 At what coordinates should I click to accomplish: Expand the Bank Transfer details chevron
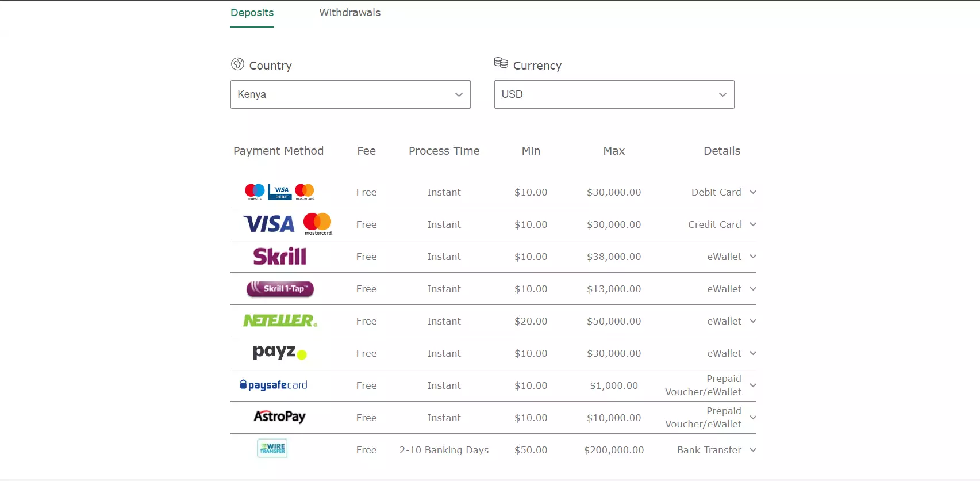coord(753,450)
